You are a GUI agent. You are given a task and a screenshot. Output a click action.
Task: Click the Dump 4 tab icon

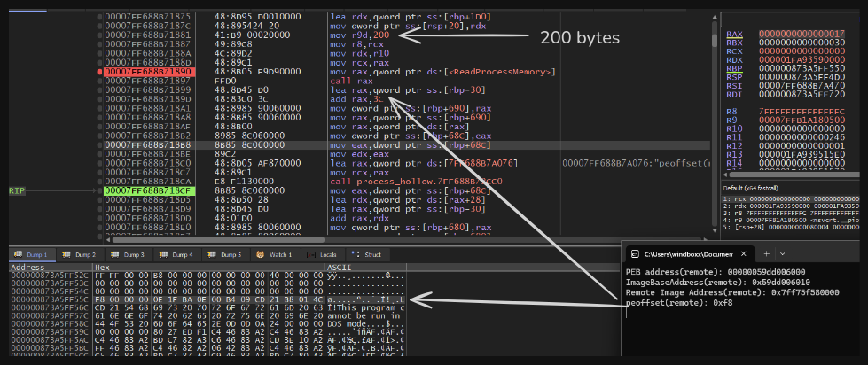[x=164, y=254]
